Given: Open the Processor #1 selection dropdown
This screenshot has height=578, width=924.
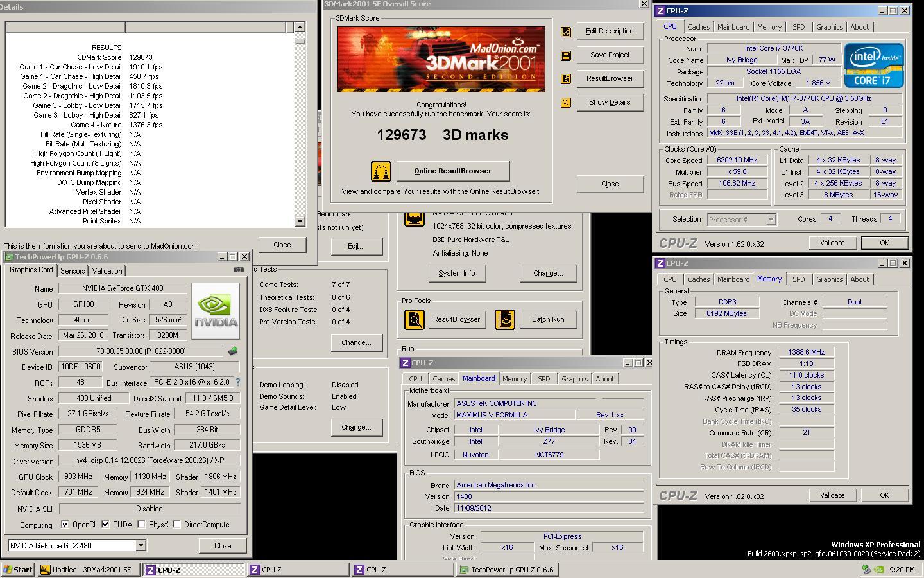Looking at the screenshot, I should 771,220.
